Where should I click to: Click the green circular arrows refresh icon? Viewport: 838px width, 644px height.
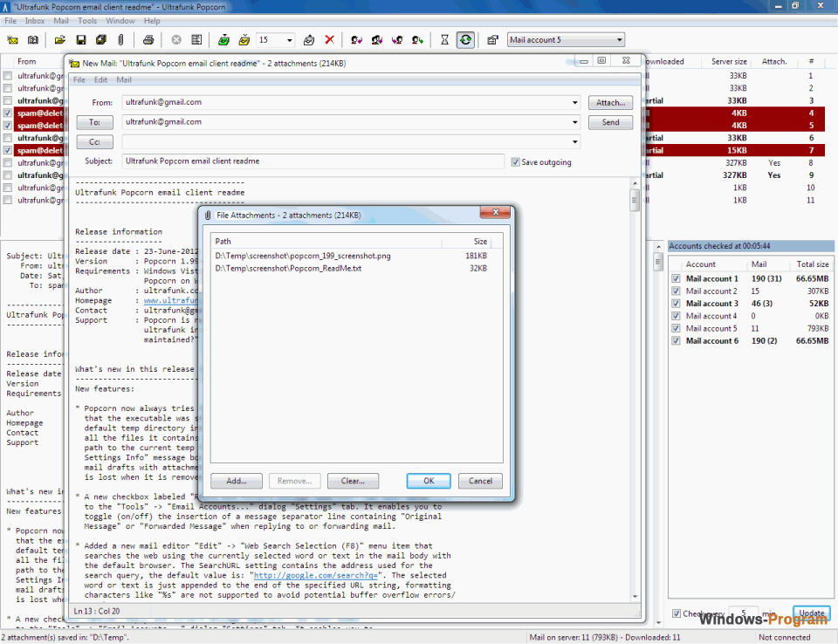point(465,40)
